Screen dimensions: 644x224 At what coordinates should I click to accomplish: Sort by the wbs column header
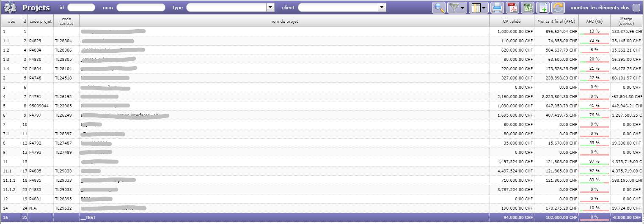(x=11, y=21)
